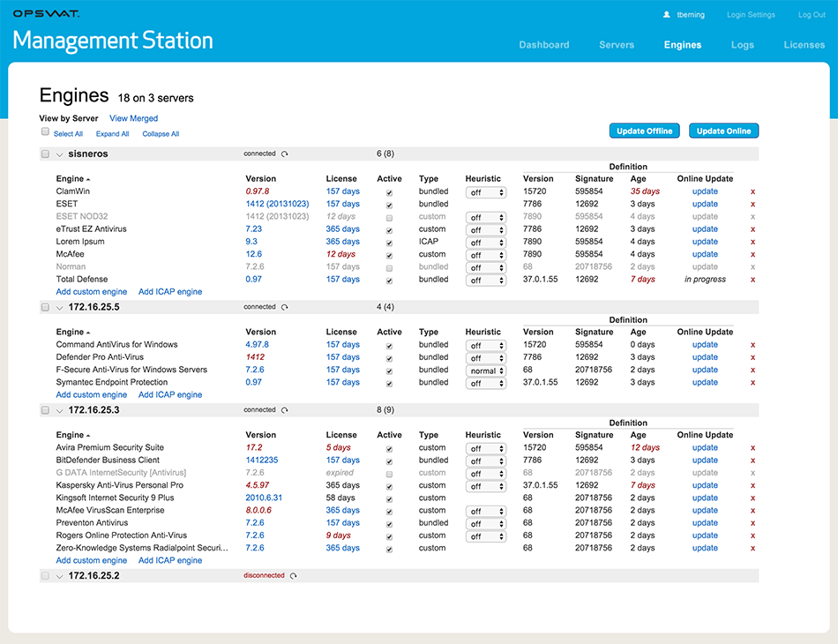
Task: Open ESET version 1412 (20131023) link
Action: click(x=277, y=204)
